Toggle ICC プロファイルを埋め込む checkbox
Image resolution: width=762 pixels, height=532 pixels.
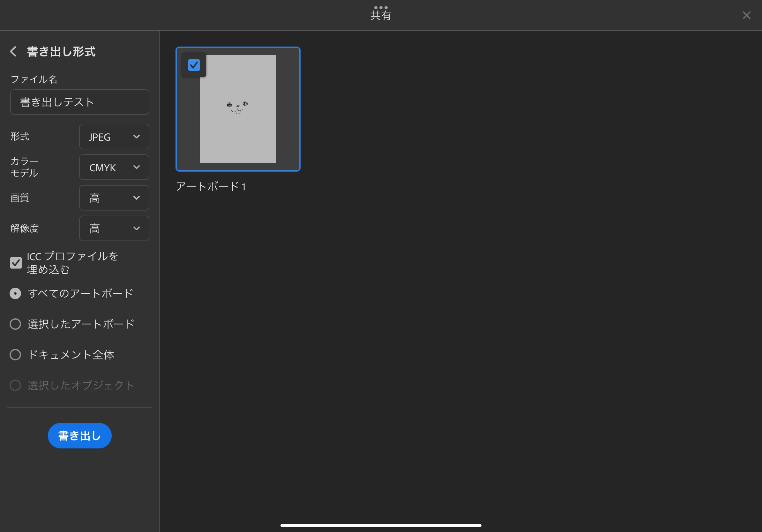(x=16, y=263)
